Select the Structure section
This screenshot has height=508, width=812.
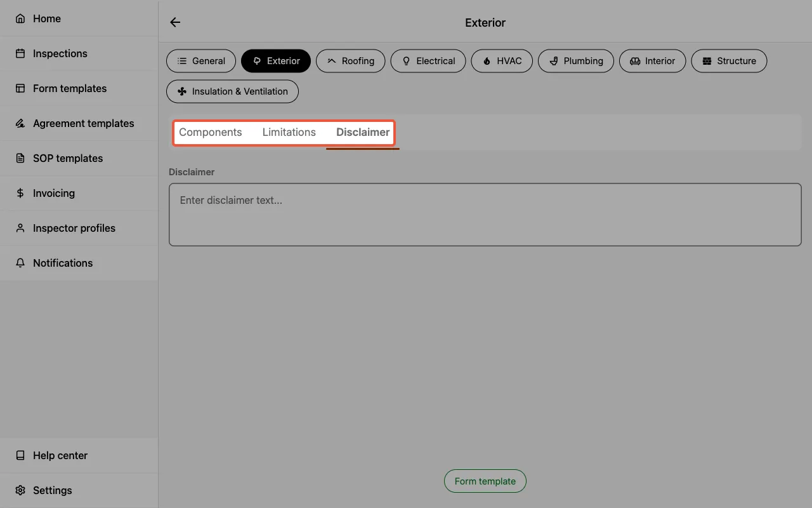[729, 60]
